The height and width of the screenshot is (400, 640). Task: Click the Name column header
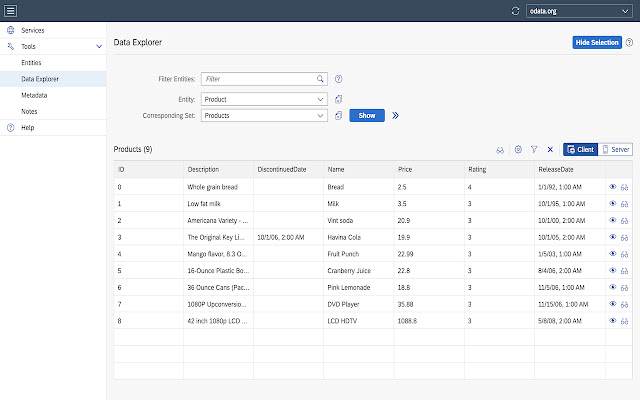click(359, 169)
